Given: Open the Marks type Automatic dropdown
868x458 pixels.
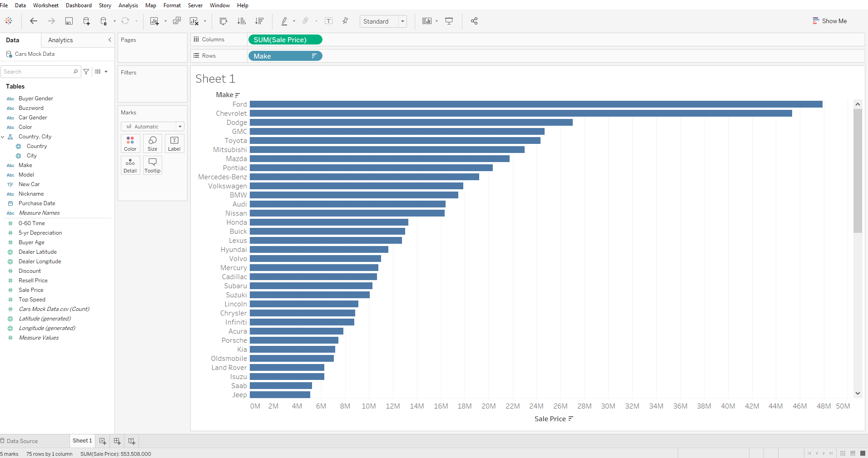Looking at the screenshot, I should (153, 127).
